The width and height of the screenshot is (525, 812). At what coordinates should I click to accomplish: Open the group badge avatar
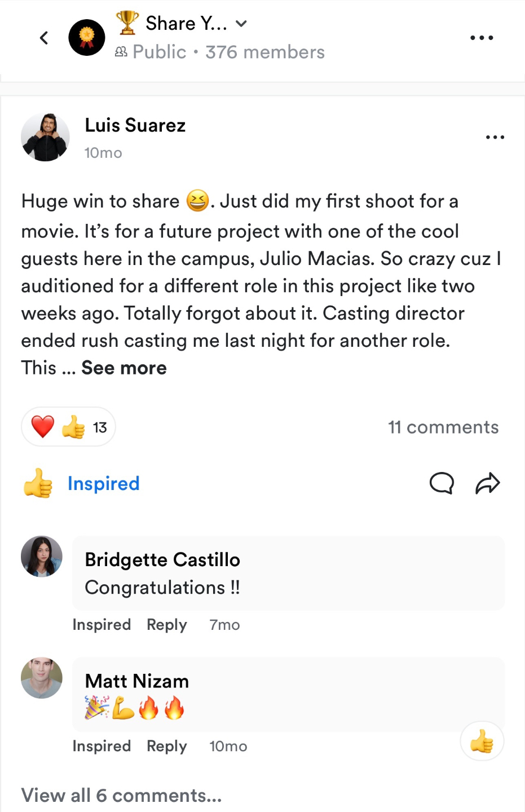pos(87,38)
